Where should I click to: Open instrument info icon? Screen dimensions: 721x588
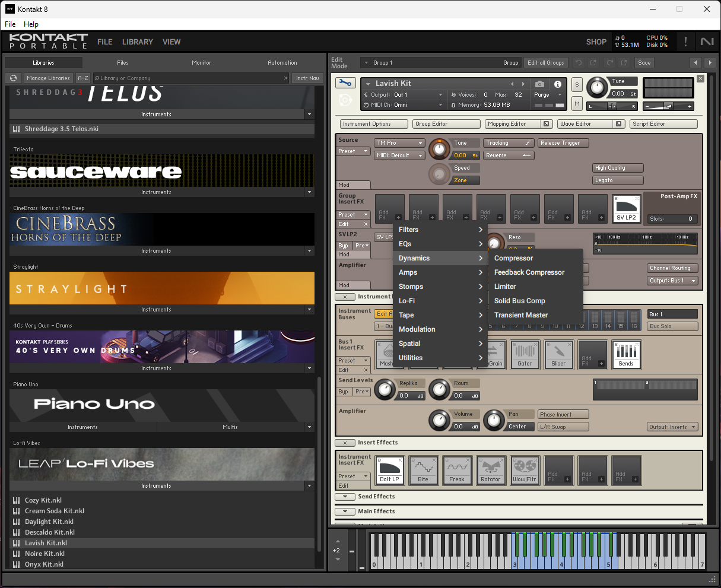point(558,84)
